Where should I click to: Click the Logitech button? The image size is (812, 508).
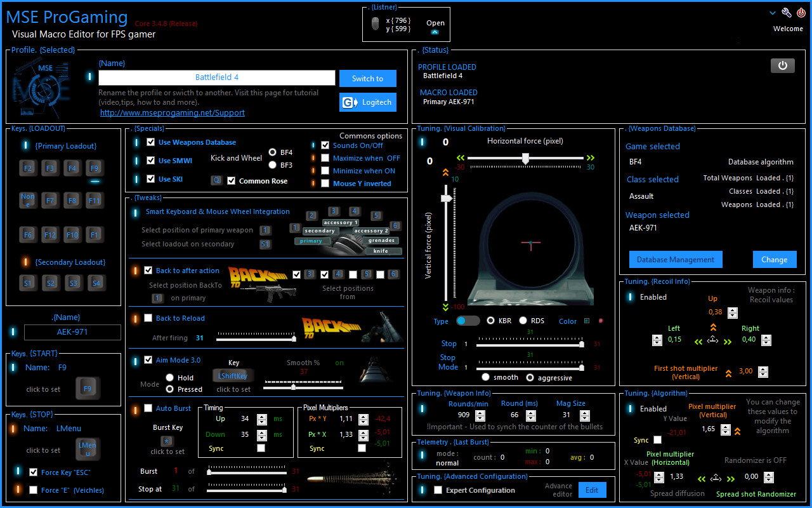pos(368,102)
